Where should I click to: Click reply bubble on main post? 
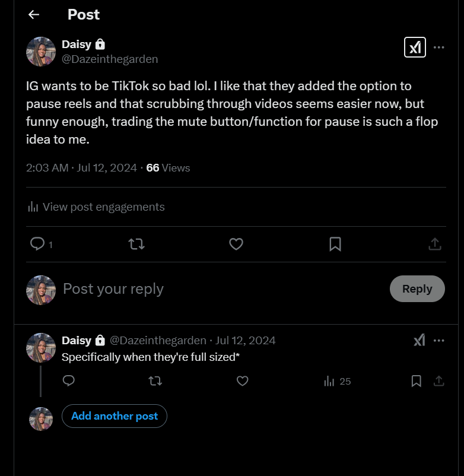[37, 243]
